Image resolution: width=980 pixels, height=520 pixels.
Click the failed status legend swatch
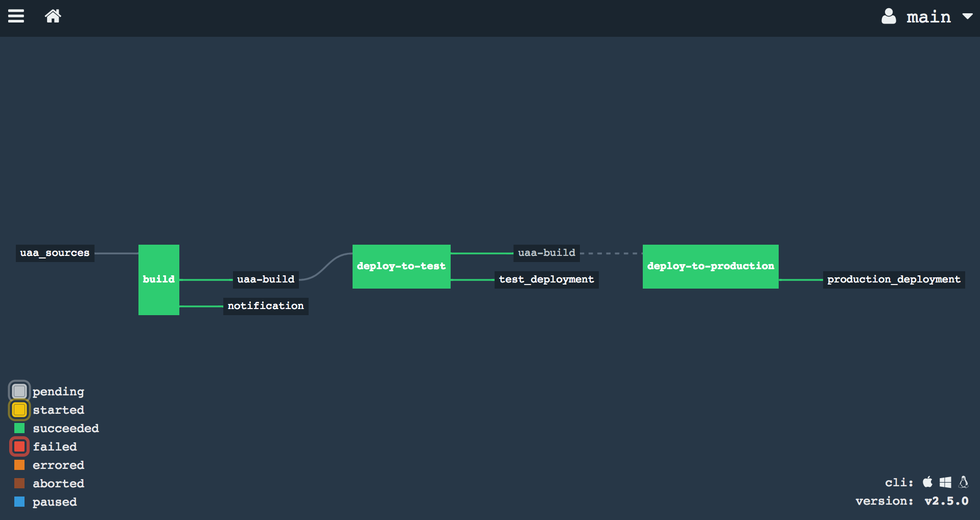pos(19,446)
